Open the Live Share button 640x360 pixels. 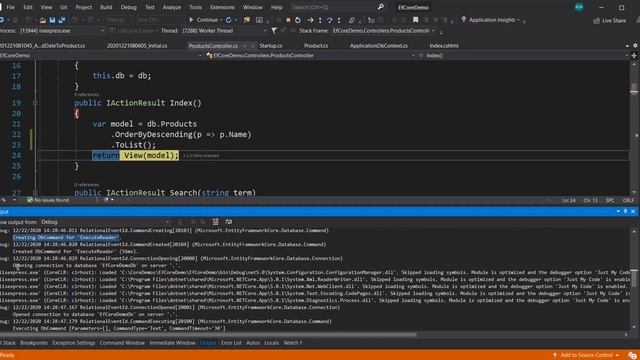tap(609, 20)
